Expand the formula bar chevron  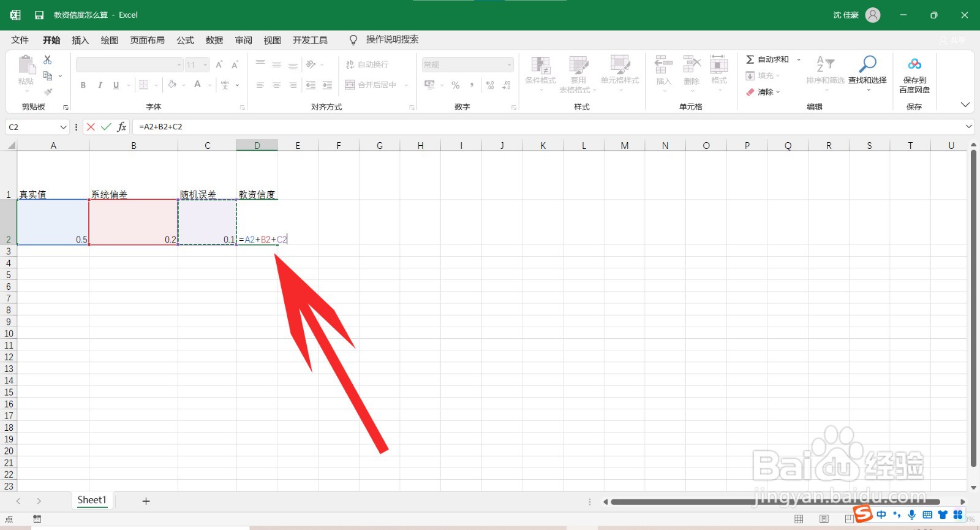pyautogui.click(x=969, y=127)
